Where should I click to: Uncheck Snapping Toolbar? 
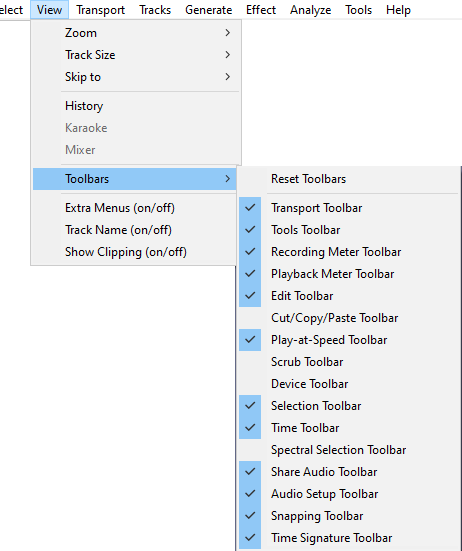349,516
